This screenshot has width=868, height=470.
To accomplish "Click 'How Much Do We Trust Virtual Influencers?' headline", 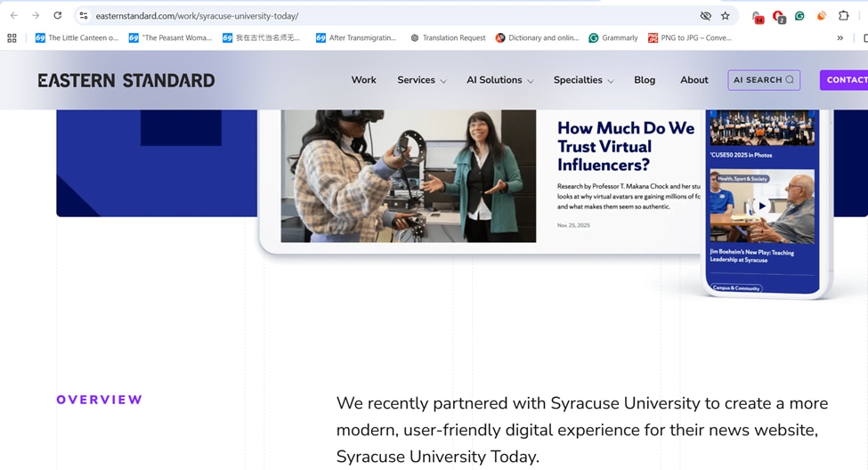I will pyautogui.click(x=626, y=146).
